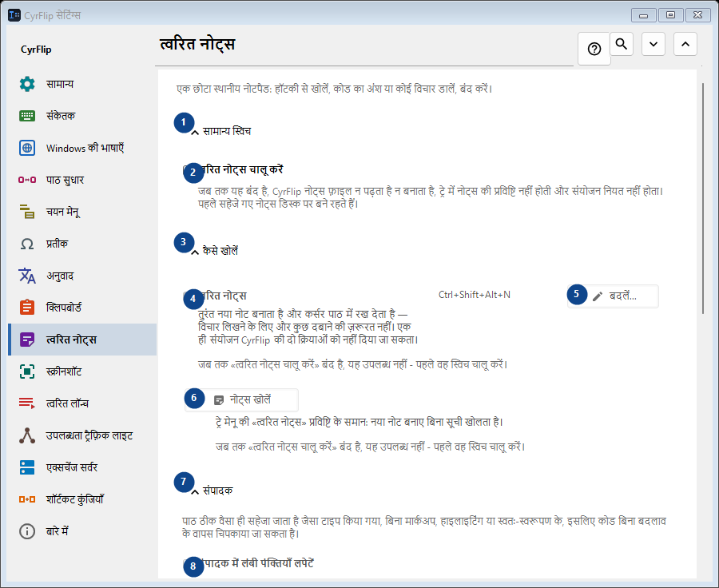Select the त्वरित नोट्स sidebar item
This screenshot has width=719, height=588.
[82, 340]
